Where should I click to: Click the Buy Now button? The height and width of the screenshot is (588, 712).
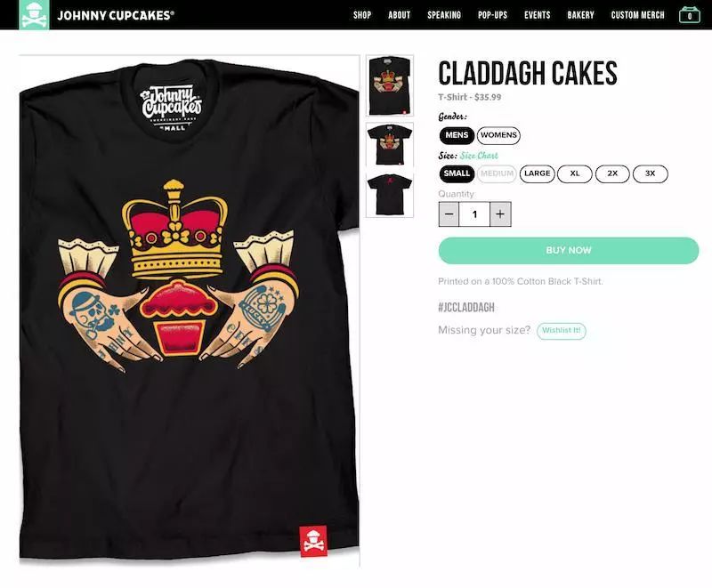569,251
